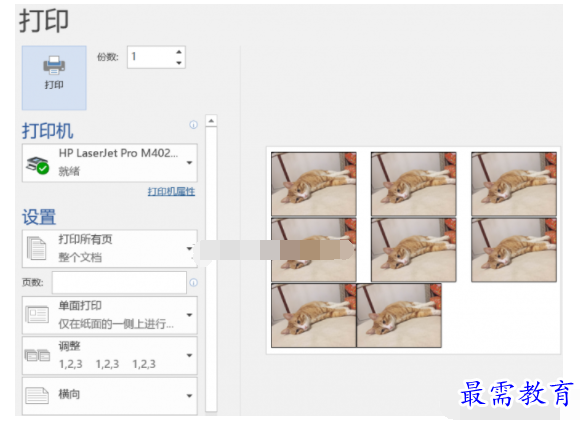Click the pages (页数) input field
This screenshot has height=425, width=582.
119,282
